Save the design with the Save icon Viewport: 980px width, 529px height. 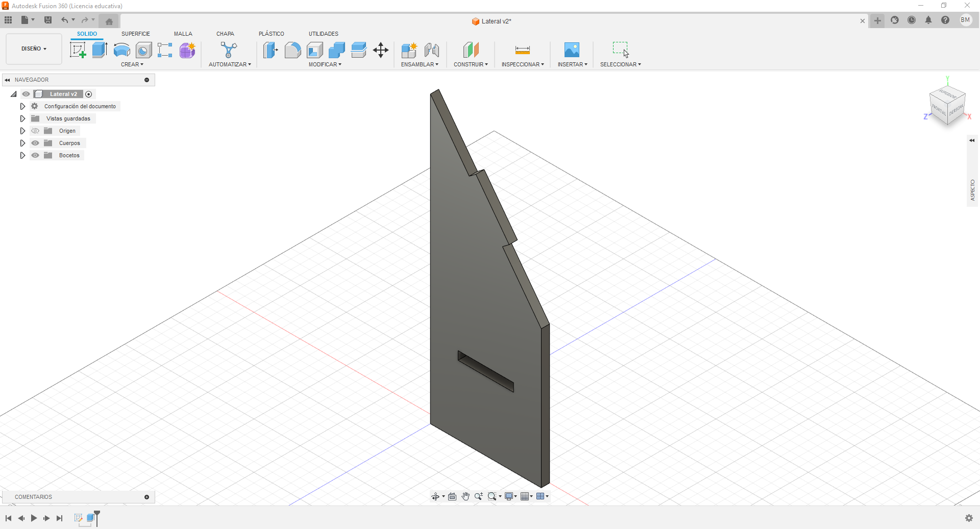[48, 20]
